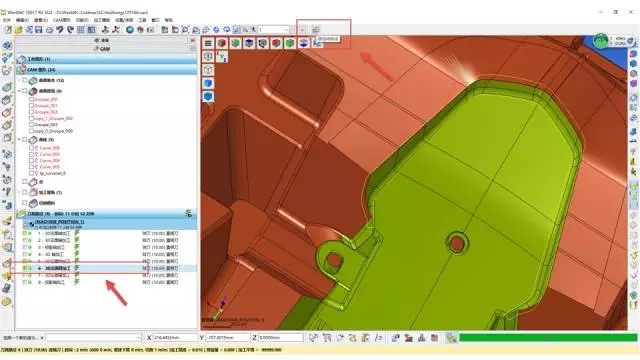Open the CAM menu in menu bar
The height and width of the screenshot is (360, 640).
pyautogui.click(x=62, y=20)
